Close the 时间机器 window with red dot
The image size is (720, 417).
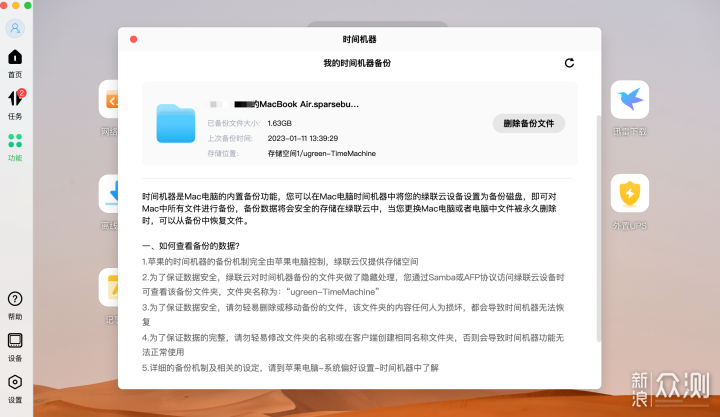134,39
